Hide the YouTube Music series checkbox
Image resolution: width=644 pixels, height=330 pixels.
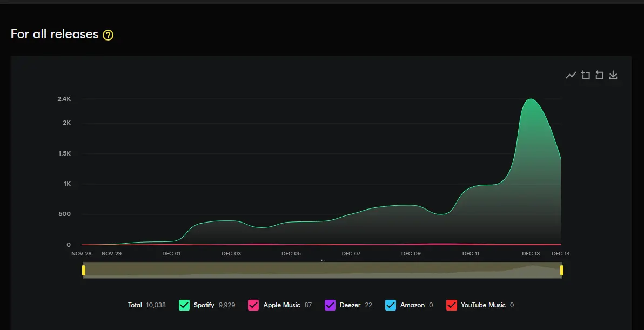451,305
